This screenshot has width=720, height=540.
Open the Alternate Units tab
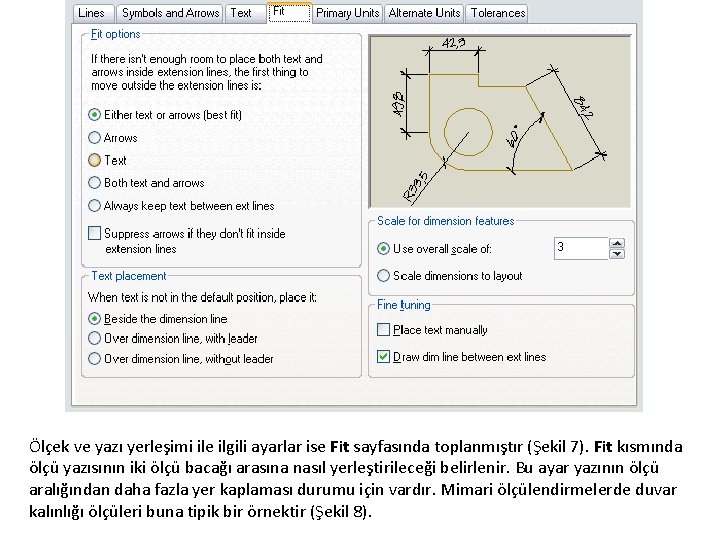coord(424,13)
